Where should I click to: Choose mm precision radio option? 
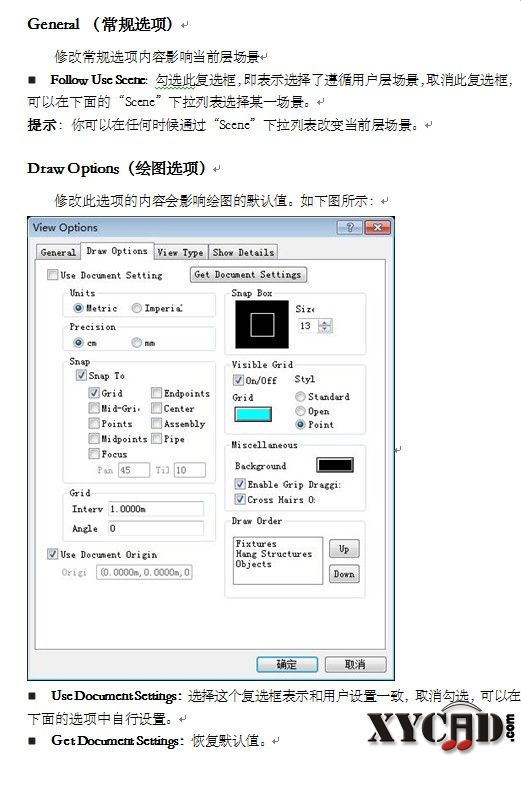(136, 343)
